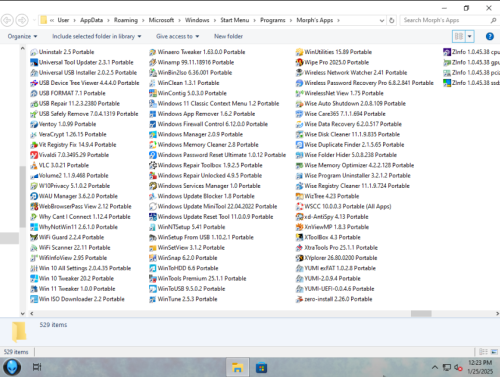
Task: Click the Start Menu breadcrumb segment
Action: pos(235,20)
